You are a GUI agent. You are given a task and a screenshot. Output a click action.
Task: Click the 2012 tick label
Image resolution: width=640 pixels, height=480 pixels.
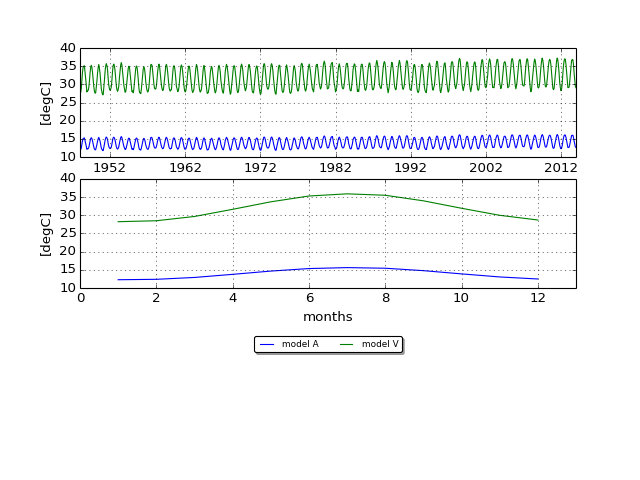point(560,168)
